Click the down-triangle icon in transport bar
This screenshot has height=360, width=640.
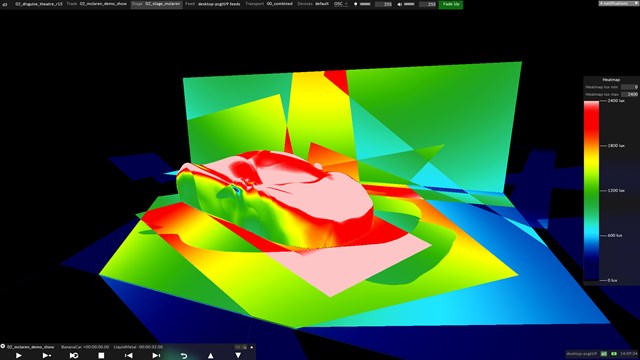point(238,356)
